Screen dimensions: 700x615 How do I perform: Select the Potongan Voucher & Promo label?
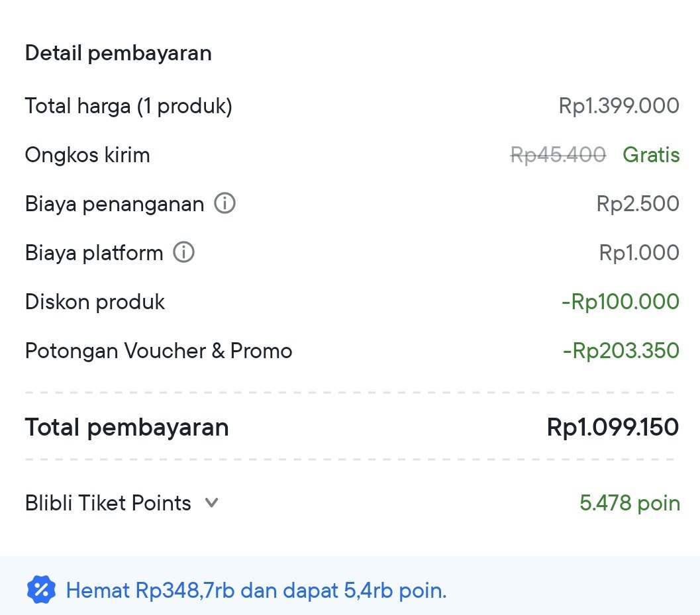158,351
